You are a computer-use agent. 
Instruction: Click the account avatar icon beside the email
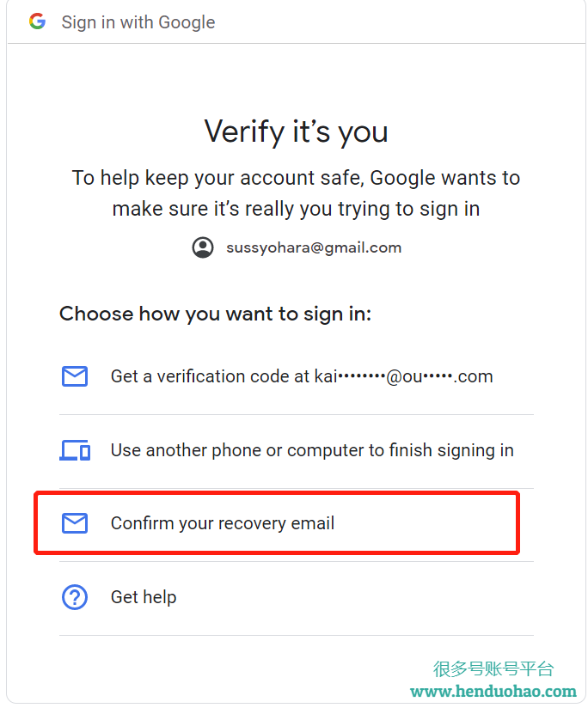point(203,247)
